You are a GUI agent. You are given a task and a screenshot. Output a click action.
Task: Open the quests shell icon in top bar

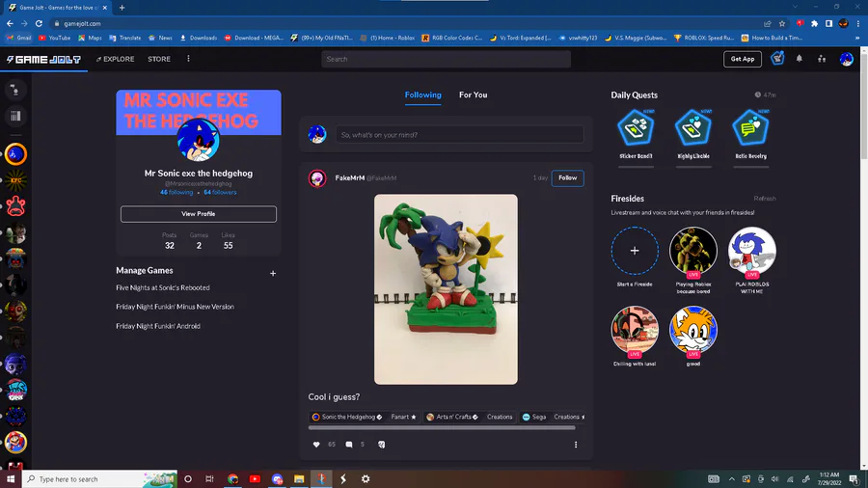coord(777,58)
